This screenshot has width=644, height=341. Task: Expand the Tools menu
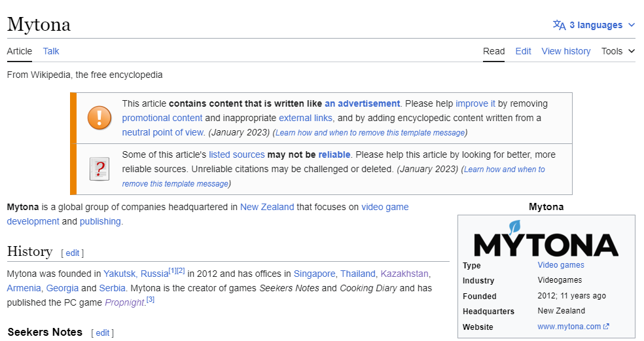[x=618, y=51]
